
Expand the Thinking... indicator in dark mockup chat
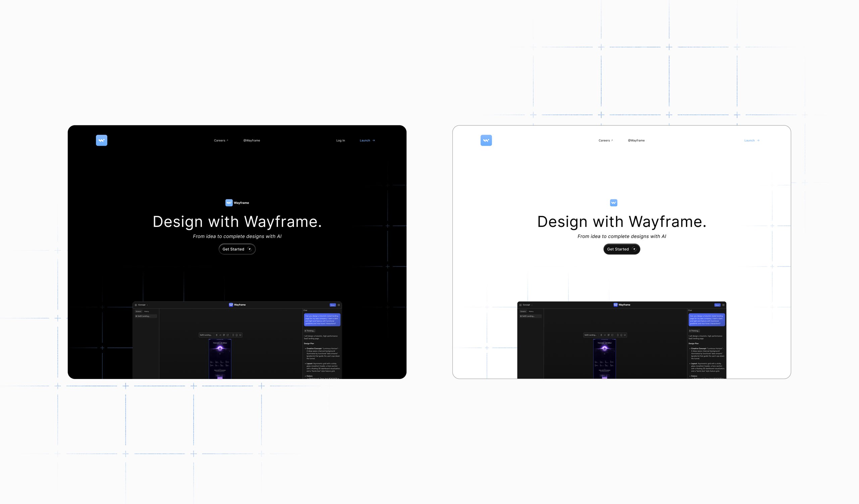point(309,331)
